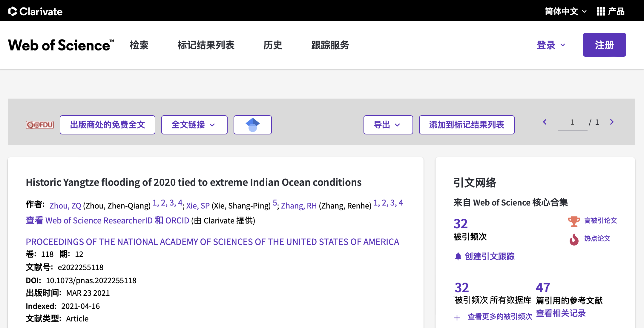Click the highly cited paper trophy icon
Image resolution: width=644 pixels, height=328 pixels.
click(574, 221)
